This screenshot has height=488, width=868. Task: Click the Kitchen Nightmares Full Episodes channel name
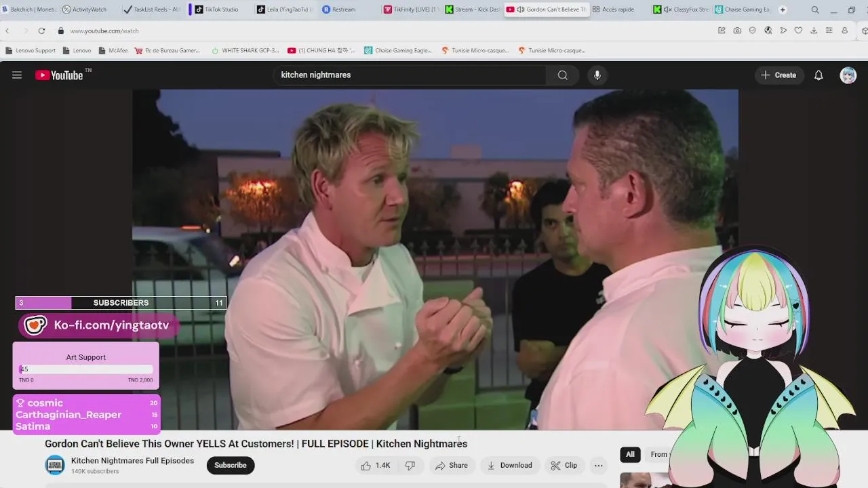[x=132, y=461]
